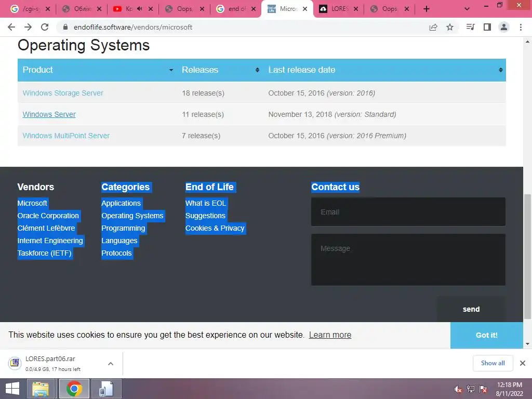This screenshot has height=399, width=532.
Task: Click the browser forward arrow
Action: (x=28, y=27)
